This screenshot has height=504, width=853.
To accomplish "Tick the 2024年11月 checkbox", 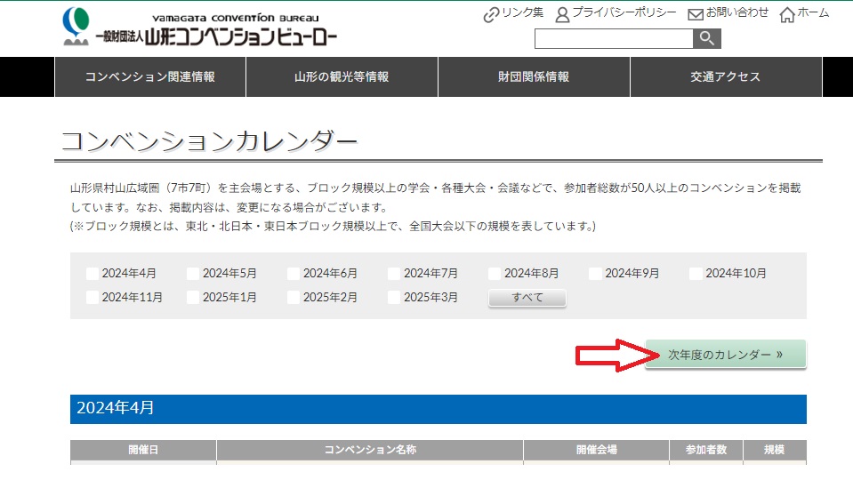I will (93, 298).
